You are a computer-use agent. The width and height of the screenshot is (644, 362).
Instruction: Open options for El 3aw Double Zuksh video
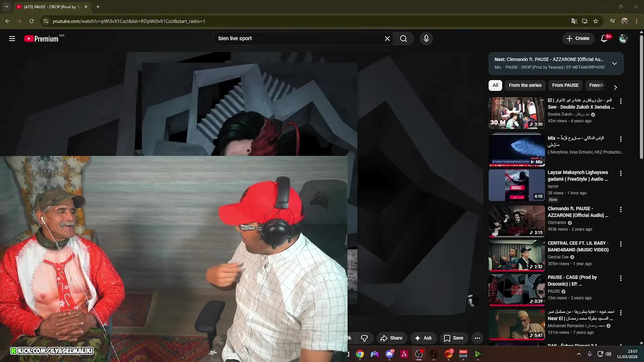[x=620, y=101]
